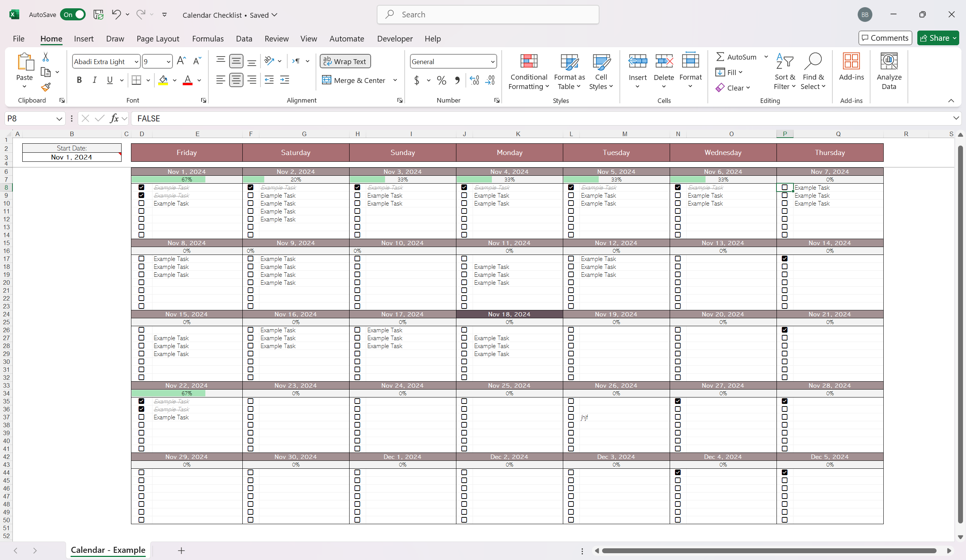Viewport: 966px width, 560px height.
Task: Expand the Name Box dropdown arrow
Action: pos(59,119)
